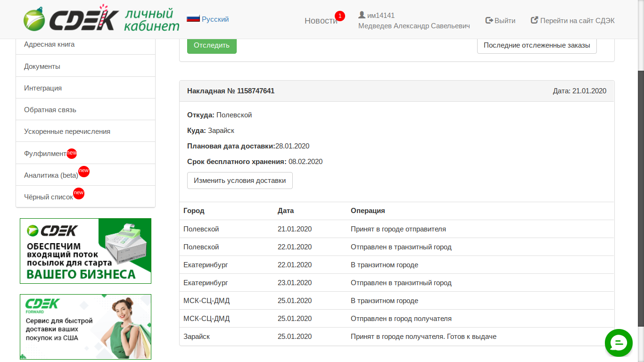Switch language via Русский link
Viewport: 644px width, 362px height.
click(x=215, y=19)
